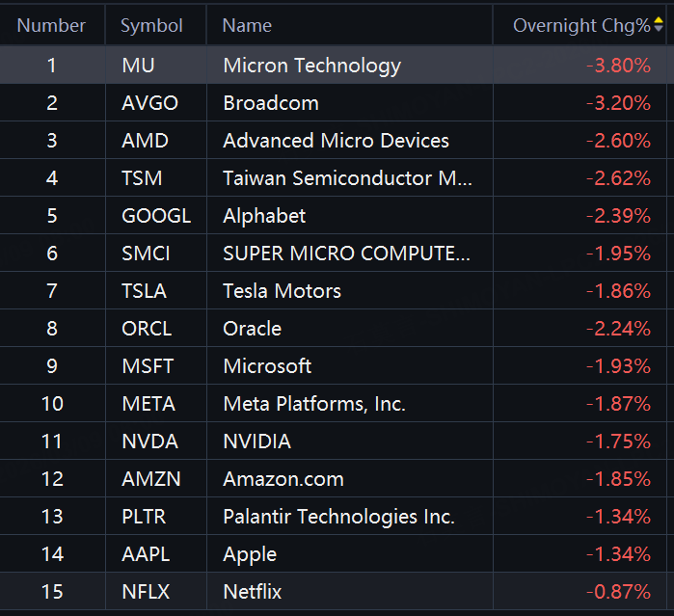Open the Broadcom stock row
The image size is (674, 616).
coord(270,103)
